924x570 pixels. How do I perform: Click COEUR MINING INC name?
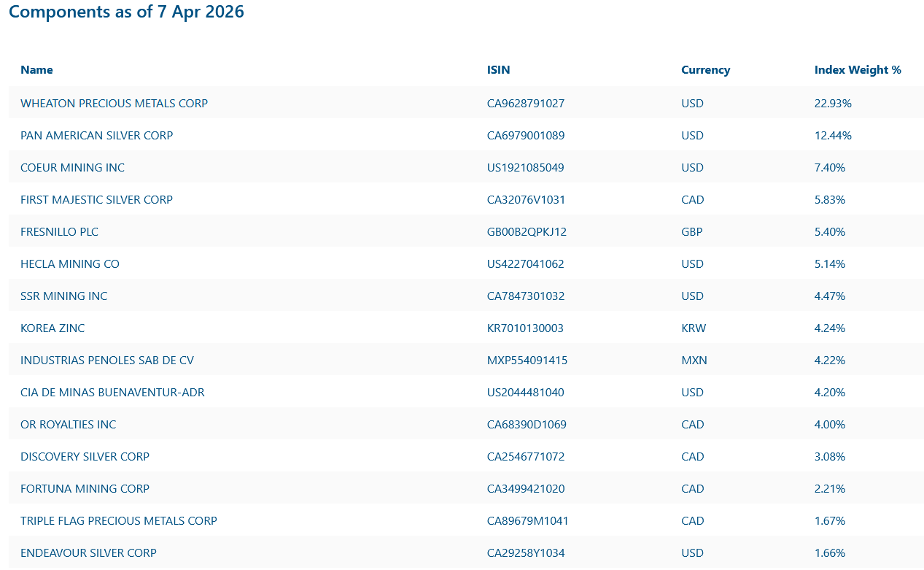[x=72, y=168]
